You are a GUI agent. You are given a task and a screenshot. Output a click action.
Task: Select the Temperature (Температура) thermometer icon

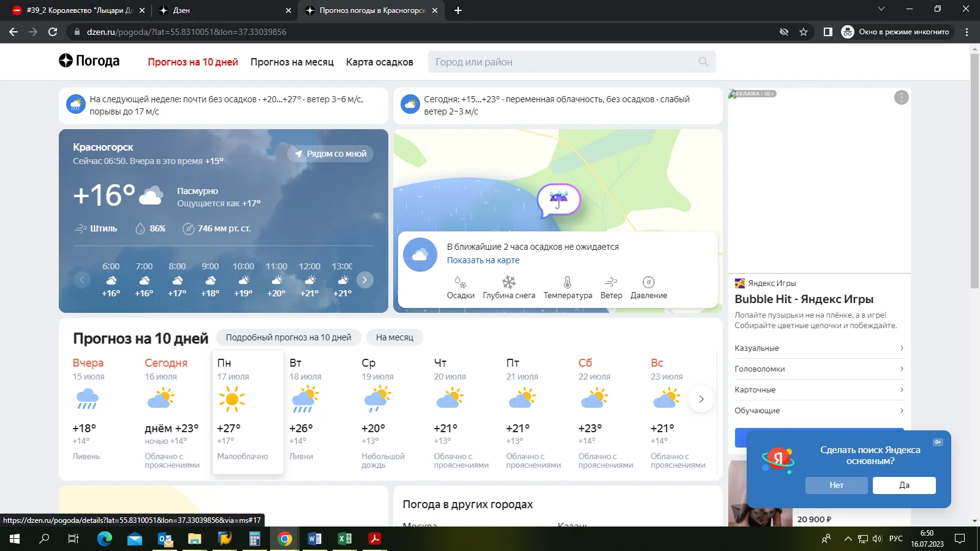[567, 283]
